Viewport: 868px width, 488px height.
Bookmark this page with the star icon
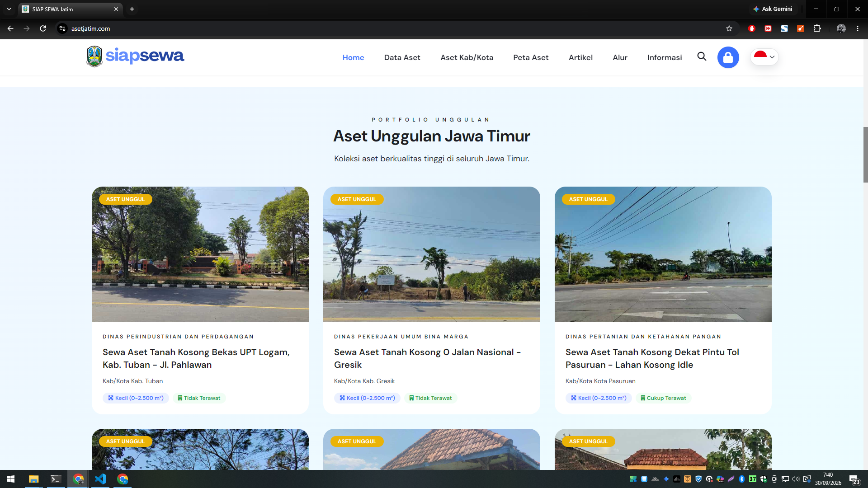point(729,28)
